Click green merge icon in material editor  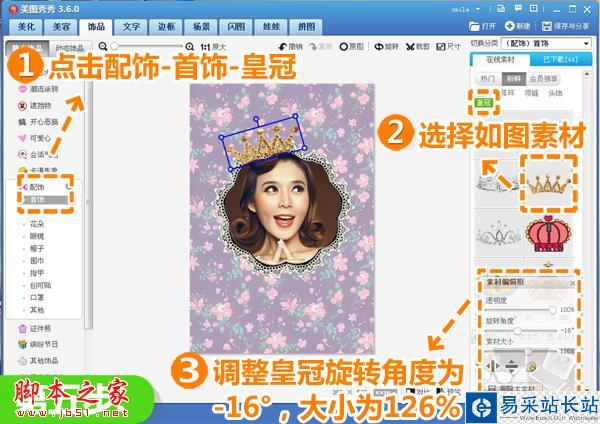coord(532,367)
